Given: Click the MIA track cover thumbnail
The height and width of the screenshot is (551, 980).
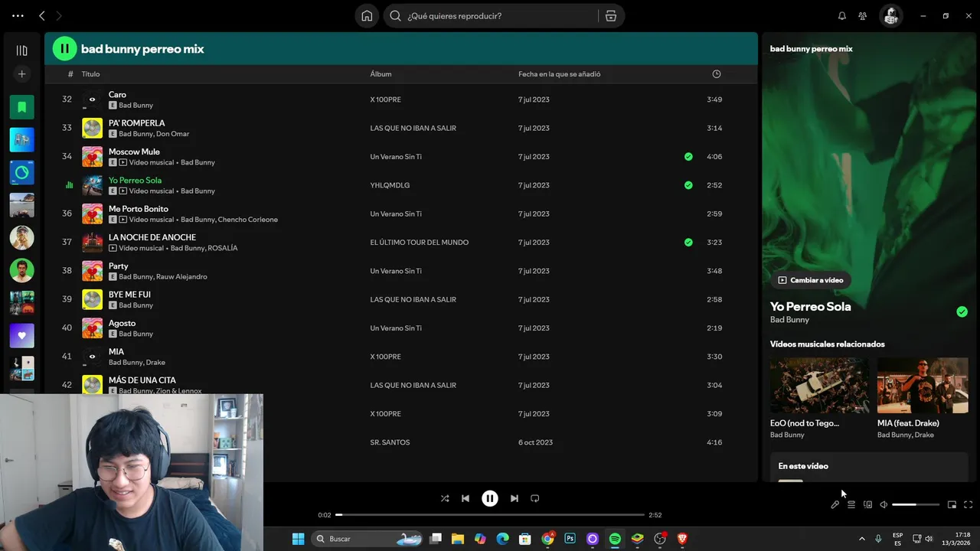Looking at the screenshot, I should pyautogui.click(x=92, y=357).
